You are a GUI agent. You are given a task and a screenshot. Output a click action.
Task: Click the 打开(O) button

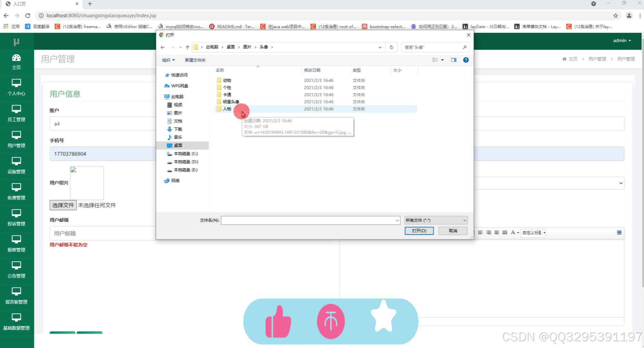coord(419,231)
